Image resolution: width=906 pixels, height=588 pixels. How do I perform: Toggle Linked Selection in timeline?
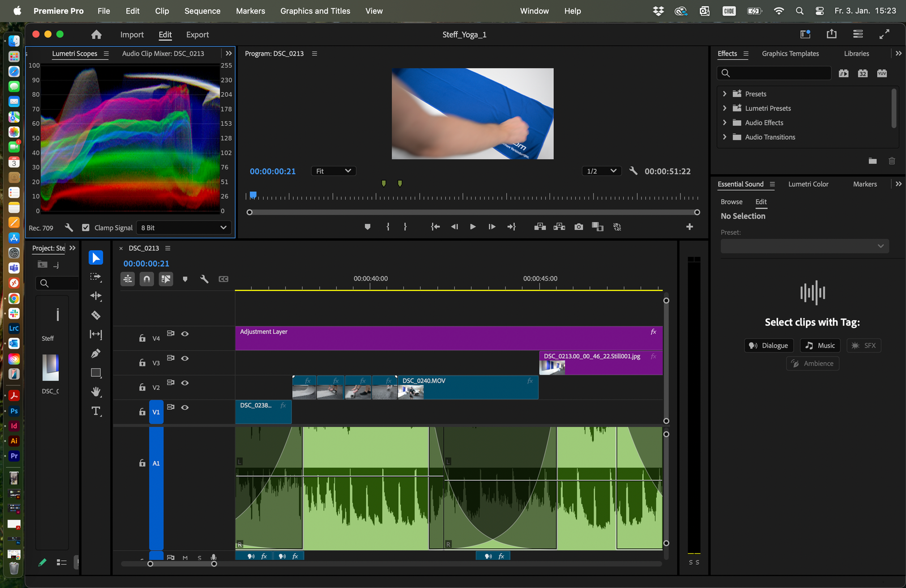pos(166,279)
